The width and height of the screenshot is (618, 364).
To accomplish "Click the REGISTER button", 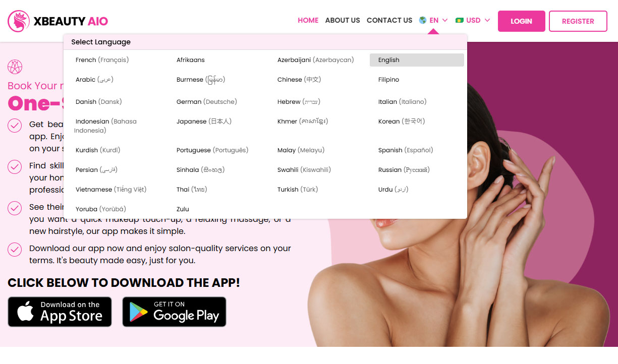I will [578, 21].
